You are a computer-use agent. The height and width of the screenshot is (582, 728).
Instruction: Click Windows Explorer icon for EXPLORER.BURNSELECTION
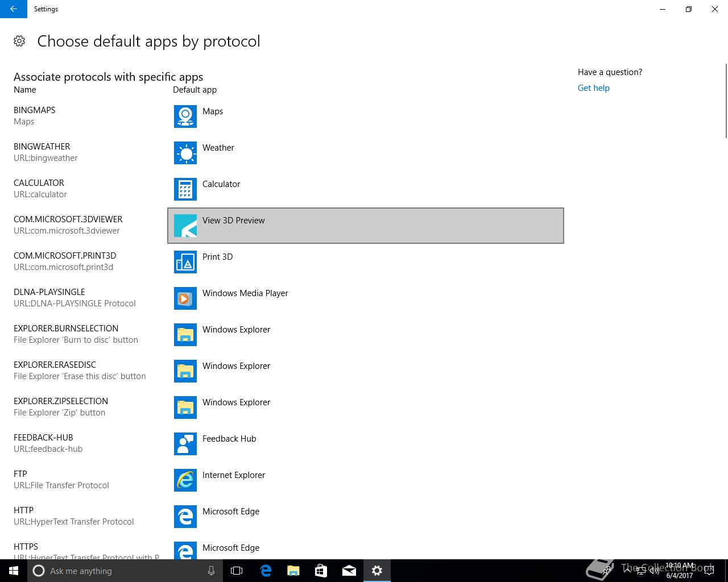tap(185, 335)
